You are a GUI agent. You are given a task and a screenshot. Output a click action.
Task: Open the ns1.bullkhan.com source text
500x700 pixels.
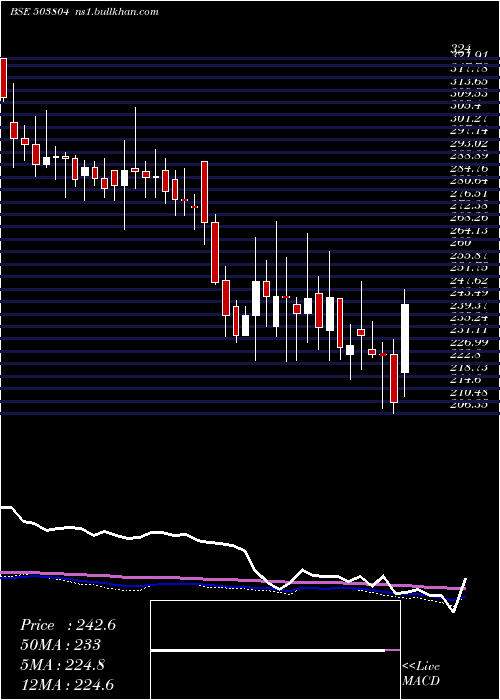(117, 12)
